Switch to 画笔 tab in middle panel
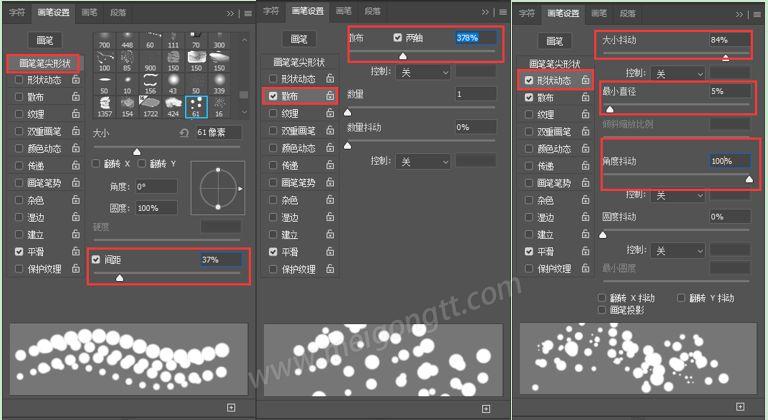This screenshot has width=768, height=420. click(x=344, y=11)
